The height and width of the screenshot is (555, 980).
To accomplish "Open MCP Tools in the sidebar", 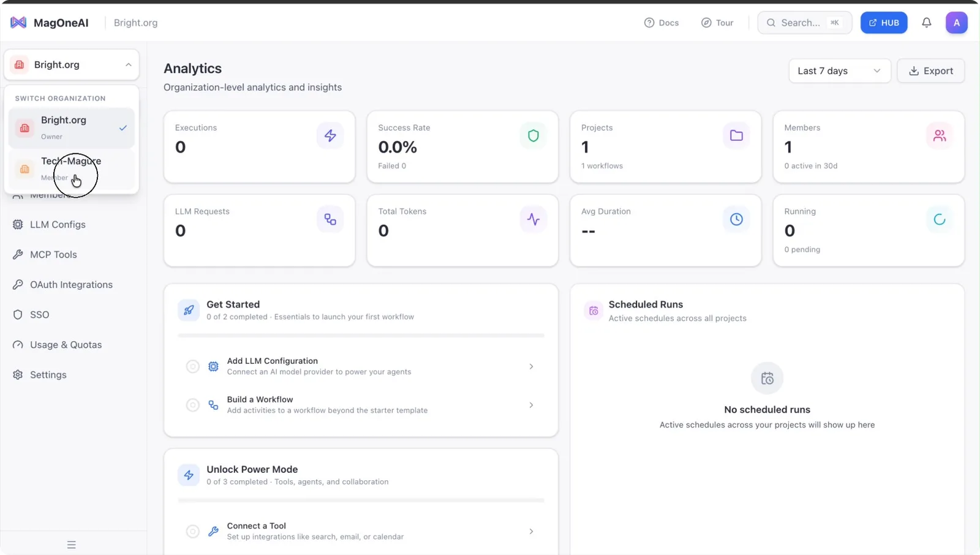I will pyautogui.click(x=53, y=254).
